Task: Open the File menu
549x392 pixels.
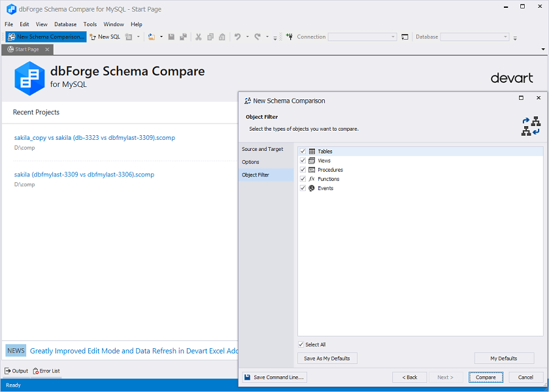Action: pyautogui.click(x=8, y=24)
